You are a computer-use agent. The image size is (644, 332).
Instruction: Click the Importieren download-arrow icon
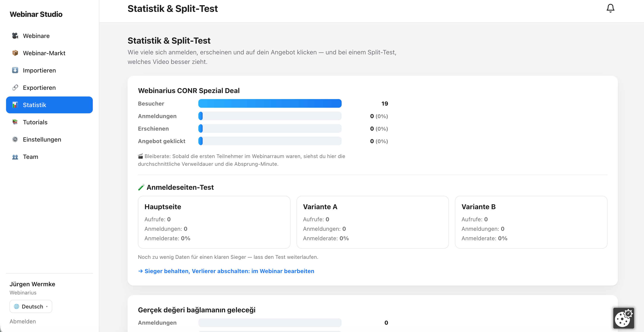point(15,70)
